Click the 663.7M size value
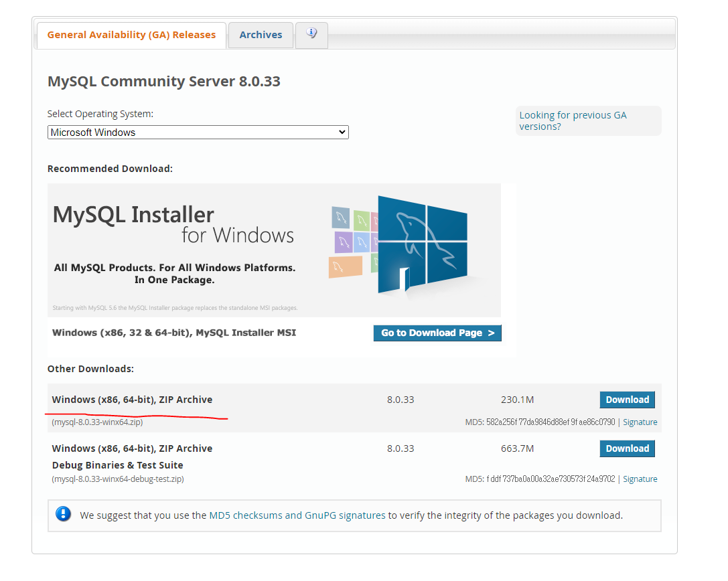This screenshot has width=728, height=581. tap(517, 448)
